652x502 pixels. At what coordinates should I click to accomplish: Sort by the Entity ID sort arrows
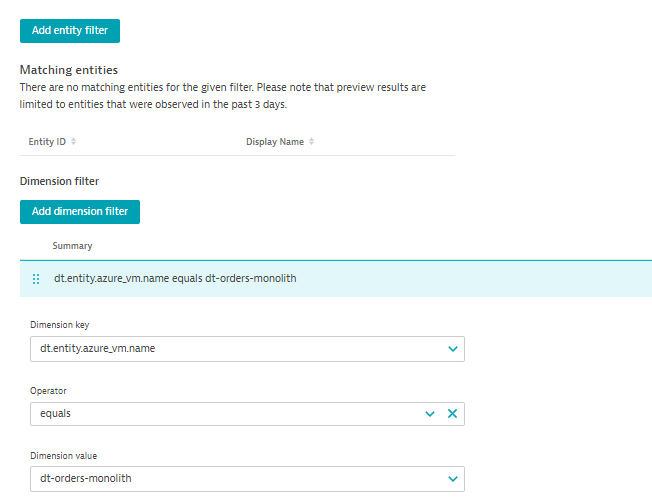coord(74,142)
